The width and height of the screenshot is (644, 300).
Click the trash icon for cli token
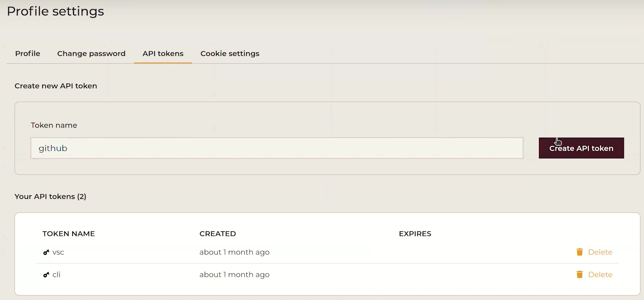pyautogui.click(x=579, y=274)
